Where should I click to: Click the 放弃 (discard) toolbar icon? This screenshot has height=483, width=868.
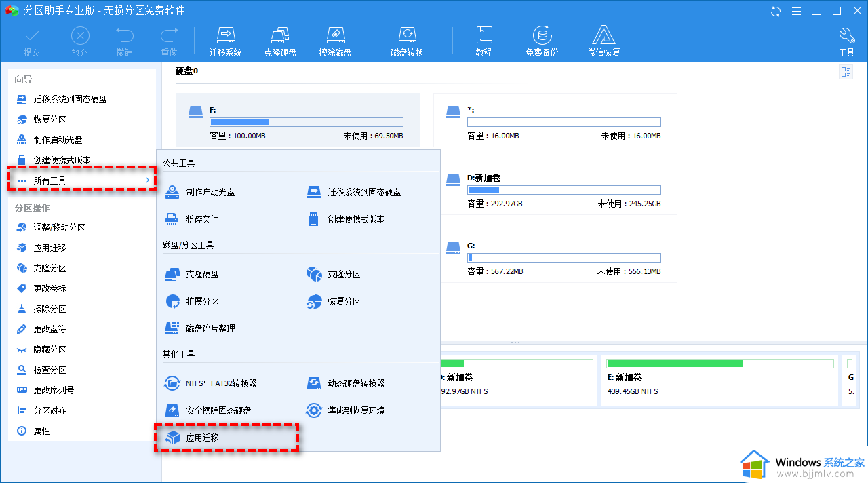click(x=80, y=42)
